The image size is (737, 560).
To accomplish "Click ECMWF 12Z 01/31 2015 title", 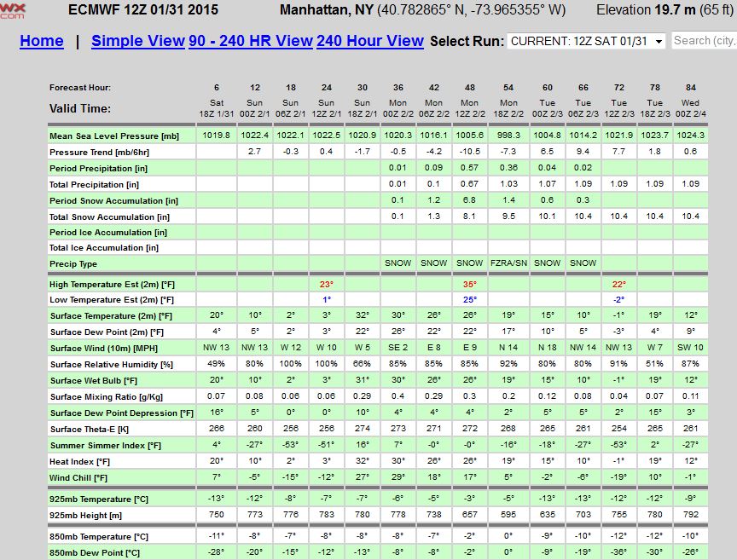I will click(143, 10).
